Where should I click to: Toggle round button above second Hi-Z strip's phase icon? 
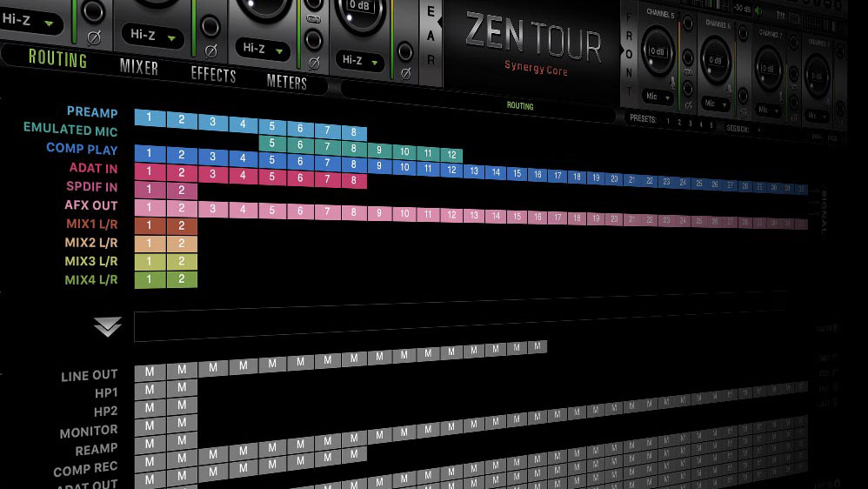pos(210,26)
